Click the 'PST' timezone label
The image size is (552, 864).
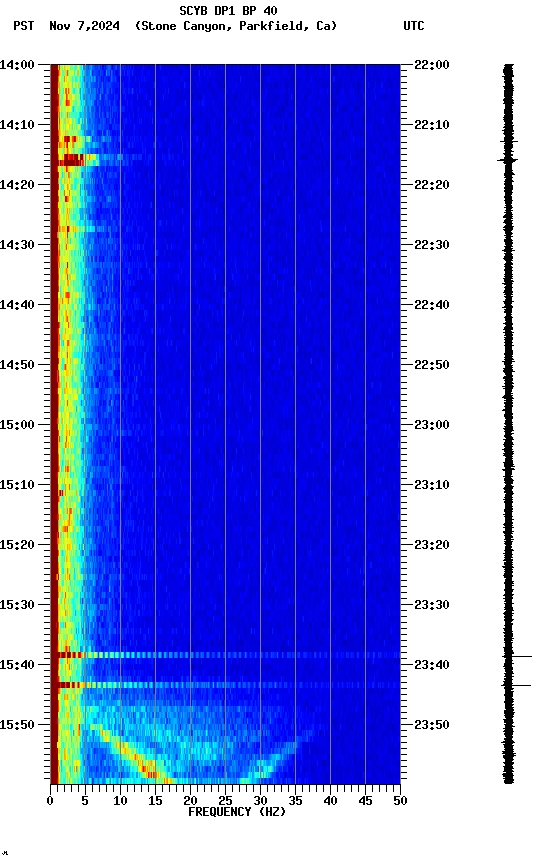click(x=24, y=26)
